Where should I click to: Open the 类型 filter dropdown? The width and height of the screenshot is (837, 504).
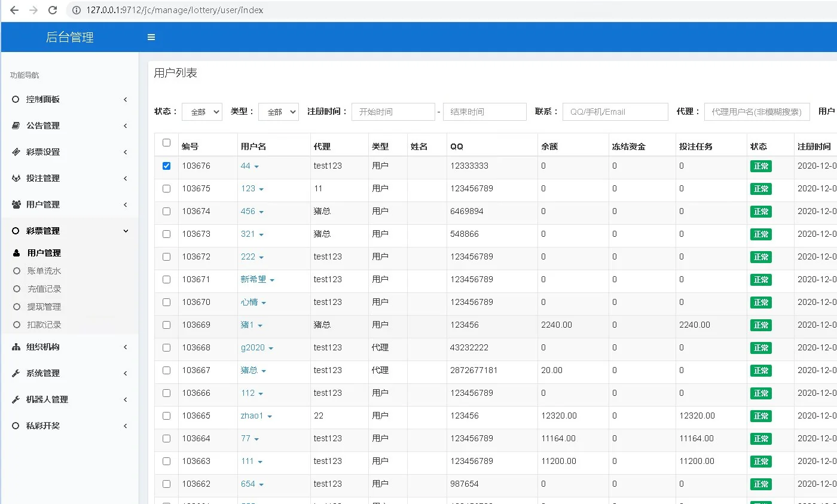click(278, 112)
